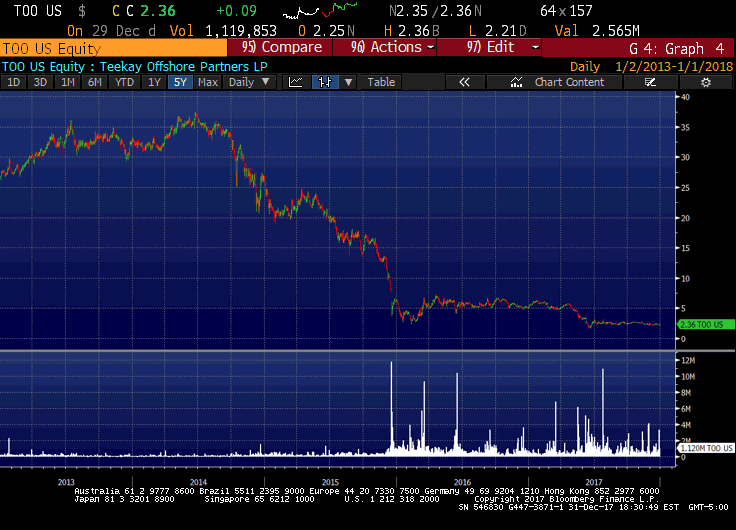Switch to the YTD range
Image resolution: width=736 pixels, height=530 pixels.
(123, 82)
